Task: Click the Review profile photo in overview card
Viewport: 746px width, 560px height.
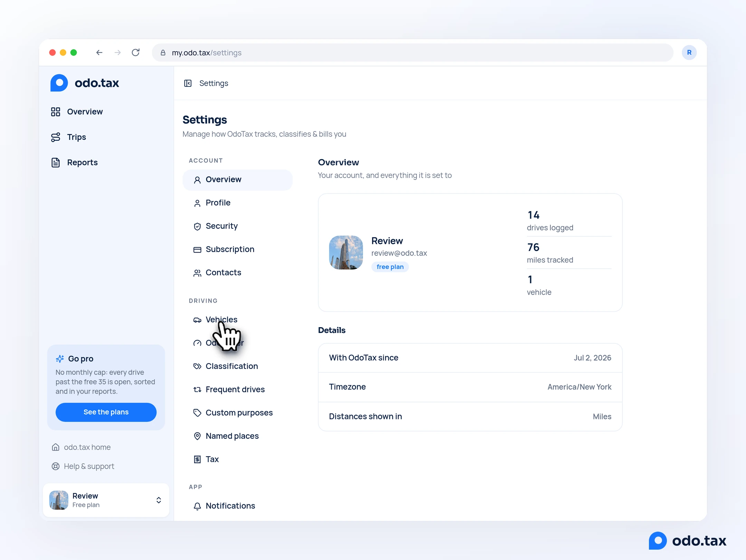Action: (x=346, y=253)
